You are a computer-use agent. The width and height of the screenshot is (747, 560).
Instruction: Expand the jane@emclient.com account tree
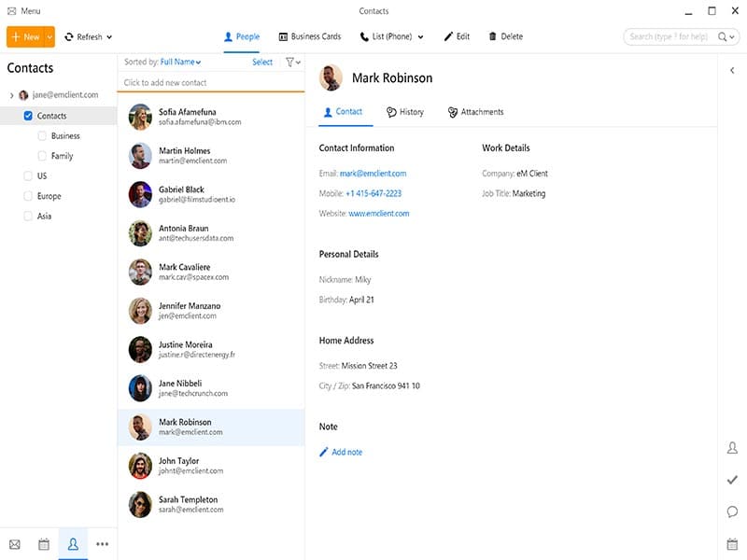click(x=11, y=95)
